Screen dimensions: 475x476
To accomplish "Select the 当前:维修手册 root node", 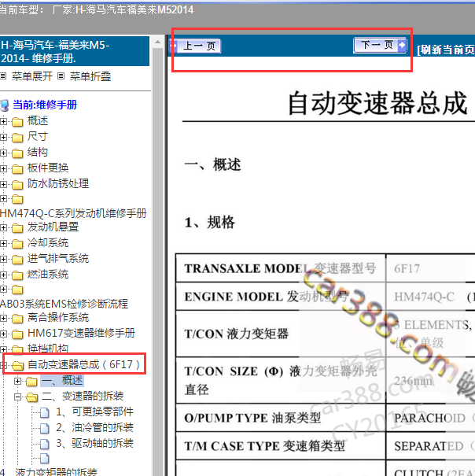I will (x=45, y=105).
